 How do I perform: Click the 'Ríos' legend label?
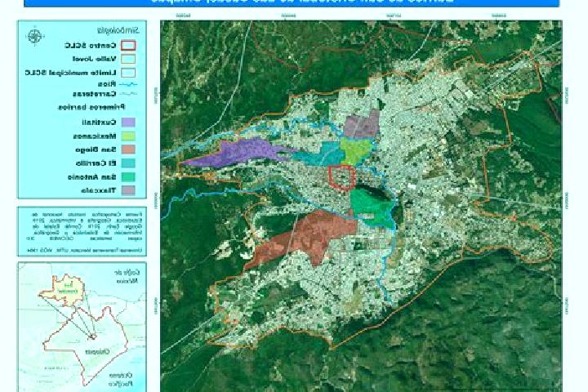[108, 84]
